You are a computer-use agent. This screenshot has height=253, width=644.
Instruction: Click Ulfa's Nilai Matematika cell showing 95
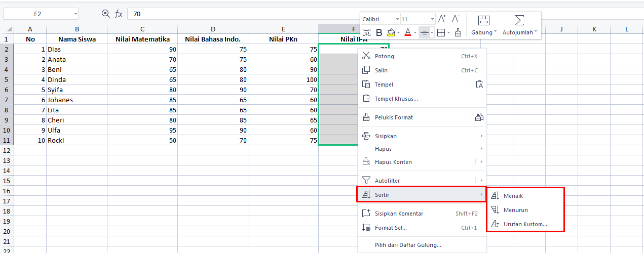(x=142, y=130)
